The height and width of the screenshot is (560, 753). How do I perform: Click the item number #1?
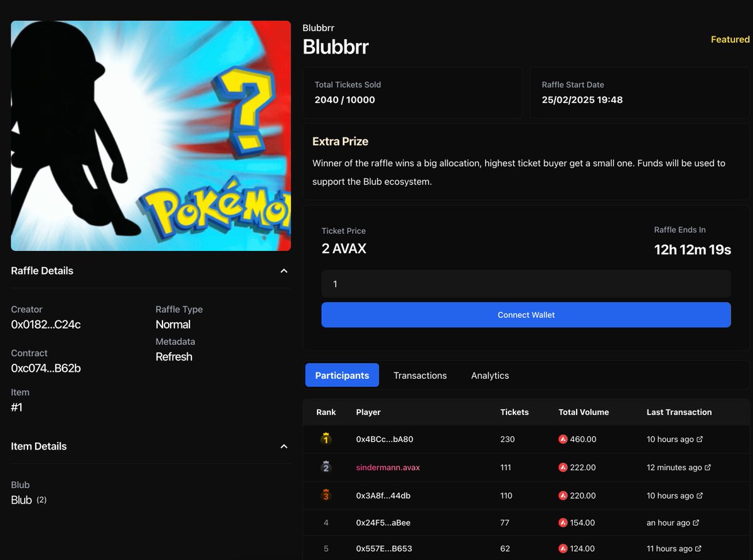pos(18,407)
